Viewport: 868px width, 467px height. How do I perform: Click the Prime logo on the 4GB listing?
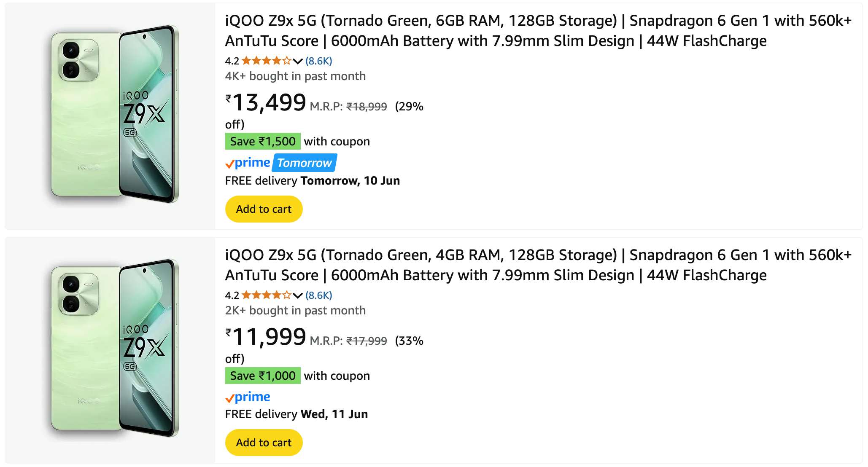[248, 397]
